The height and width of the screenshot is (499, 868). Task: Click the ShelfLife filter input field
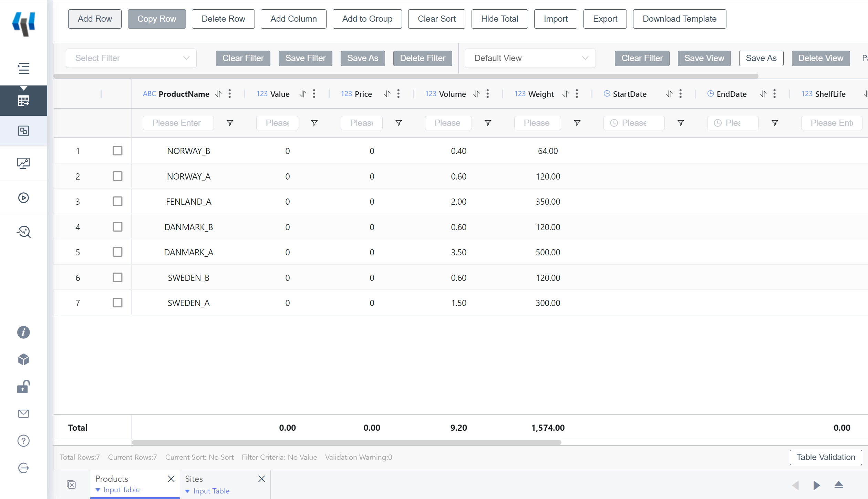tap(831, 123)
